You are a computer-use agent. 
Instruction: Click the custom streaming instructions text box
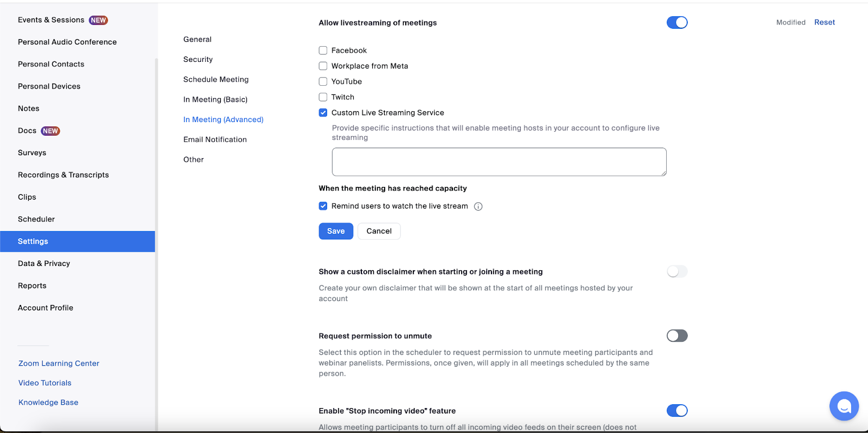tap(499, 162)
